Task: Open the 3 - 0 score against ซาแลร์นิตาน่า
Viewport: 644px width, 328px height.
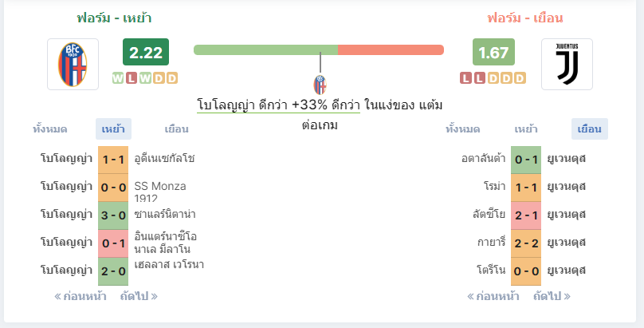Action: tap(113, 215)
